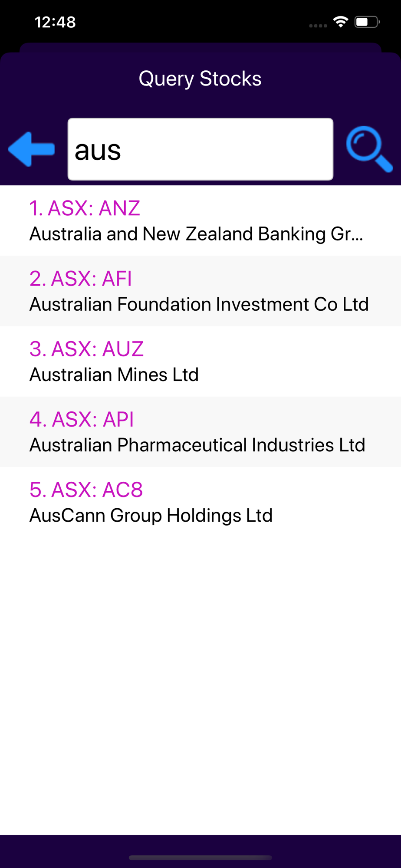Image resolution: width=401 pixels, height=868 pixels.
Task: Tap the blue magnifying glass search icon
Action: tap(369, 149)
